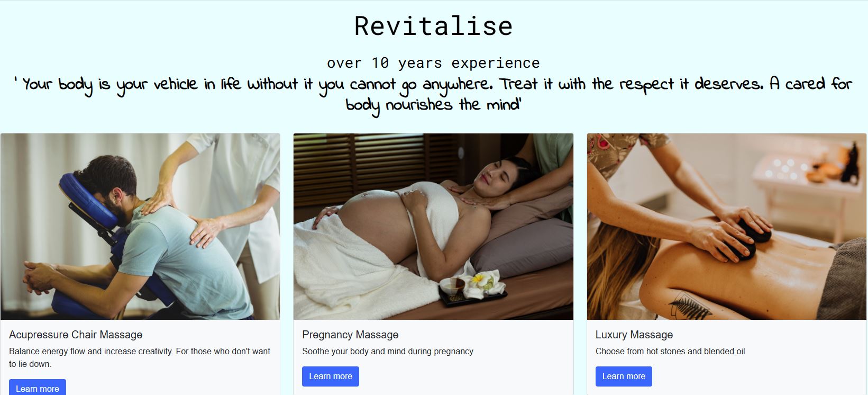
Task: Click the Revitalise site heading
Action: 434,26
